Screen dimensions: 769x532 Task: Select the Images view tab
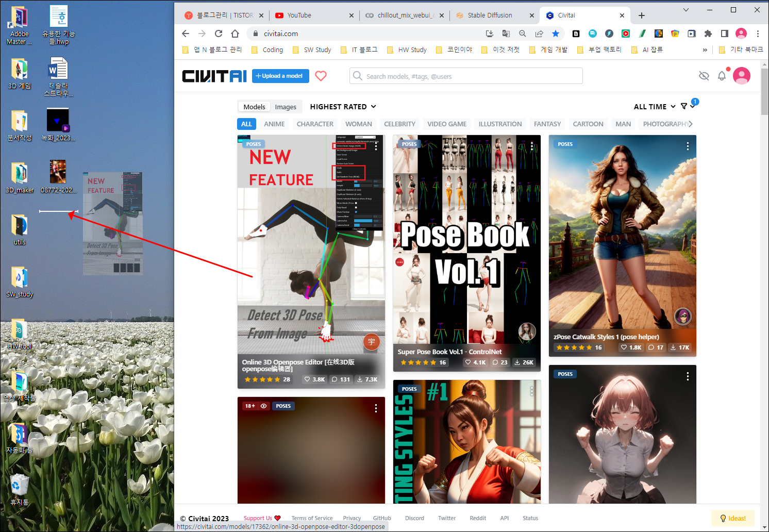(x=286, y=107)
